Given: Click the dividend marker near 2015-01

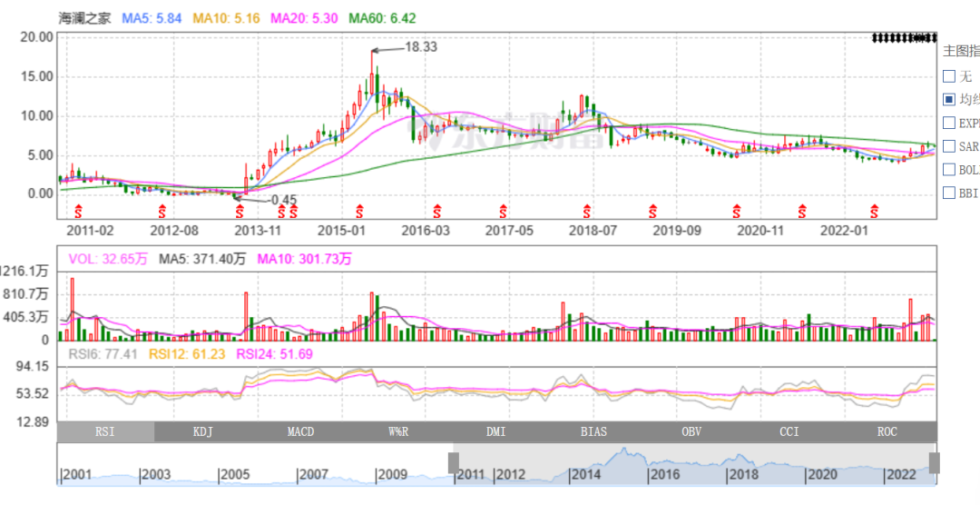Looking at the screenshot, I should pyautogui.click(x=359, y=212).
